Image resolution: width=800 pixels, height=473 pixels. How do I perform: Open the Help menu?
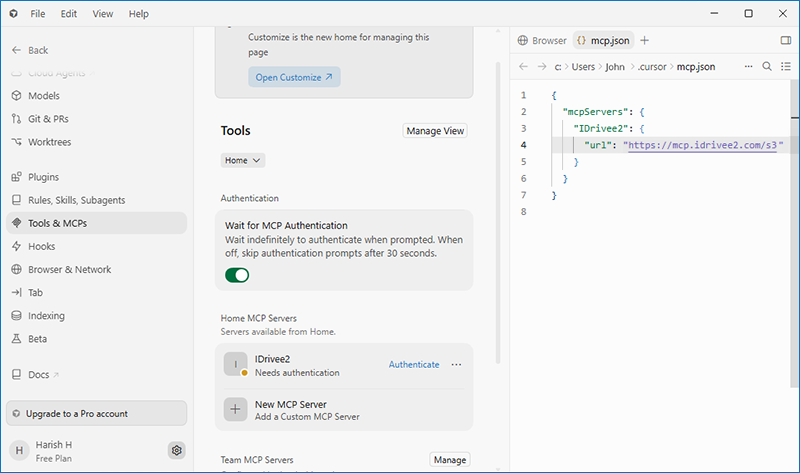[x=138, y=14]
